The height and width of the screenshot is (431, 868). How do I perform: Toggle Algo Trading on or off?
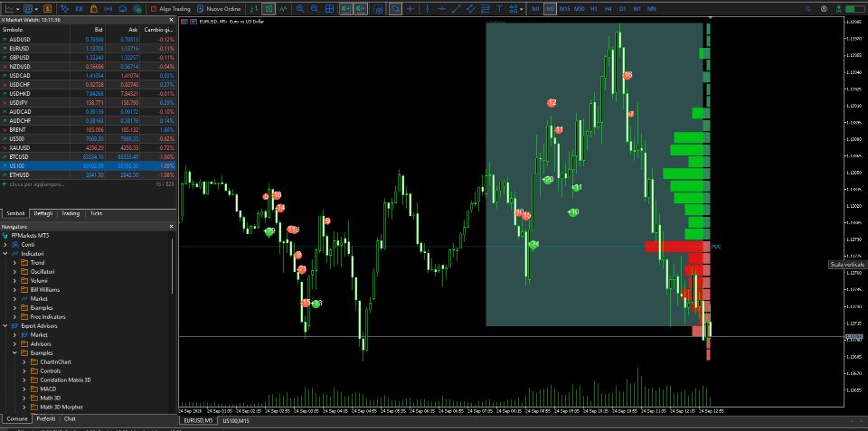[171, 9]
